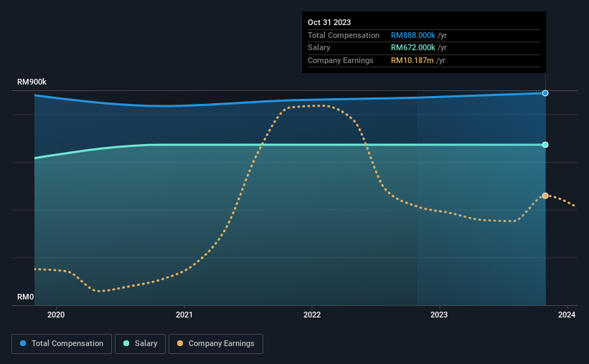This screenshot has height=364, width=589.
Task: Click the 2023 x-axis label
Action: [439, 315]
